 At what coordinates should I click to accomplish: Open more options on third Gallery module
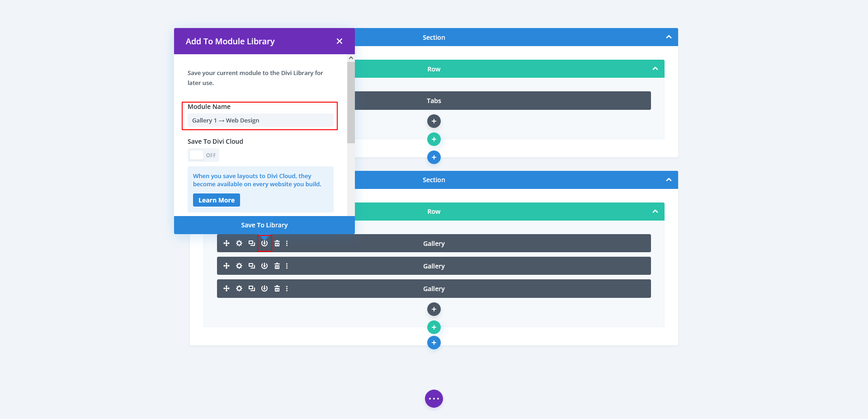tap(287, 288)
